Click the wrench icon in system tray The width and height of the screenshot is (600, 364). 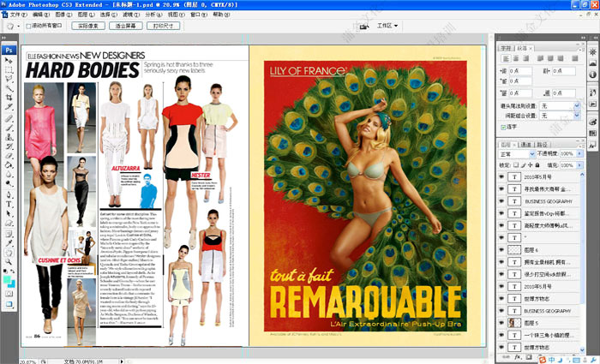click(591, 360)
